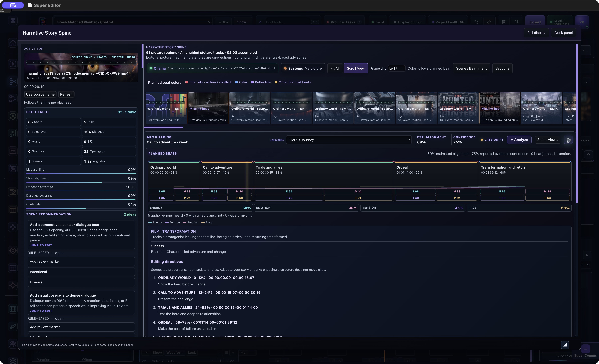
Task: Click the 13LayersLogo.png story card thumbnail
Action: [166, 108]
